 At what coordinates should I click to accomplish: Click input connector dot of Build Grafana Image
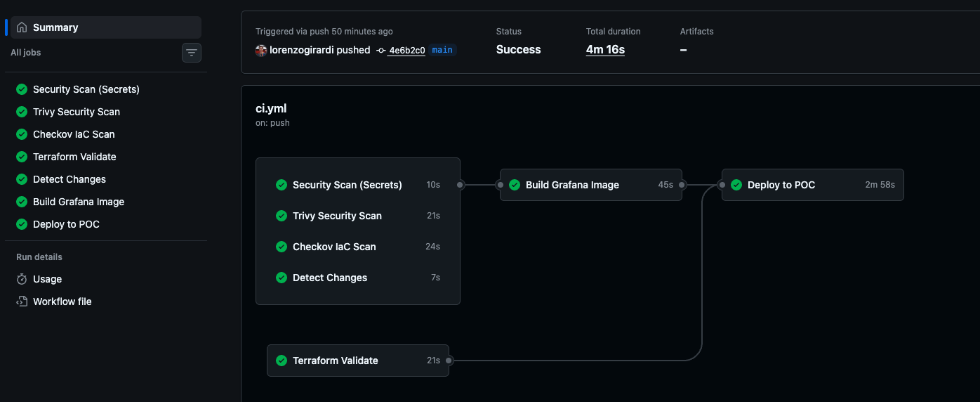(x=500, y=185)
